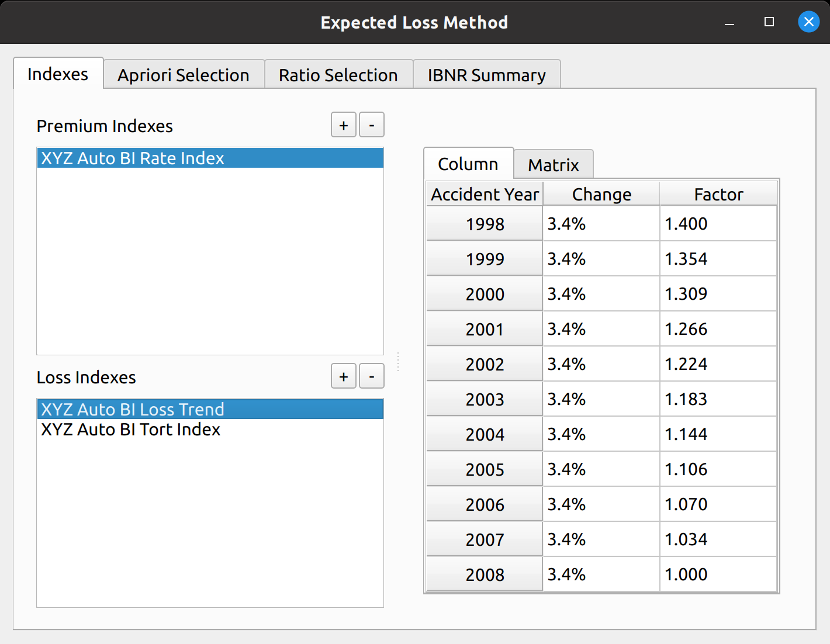Switch to the Apriori Selection tab
Image resolution: width=830 pixels, height=644 pixels.
coord(184,75)
